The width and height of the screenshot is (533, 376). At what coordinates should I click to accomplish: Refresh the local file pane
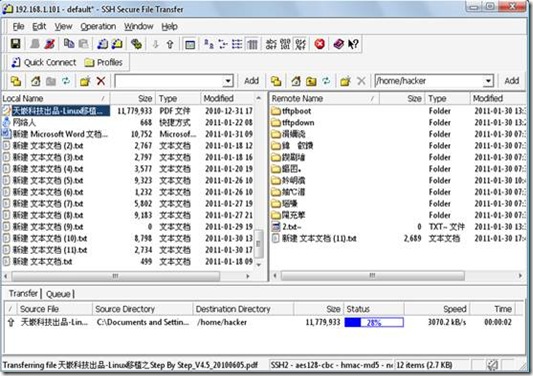66,81
